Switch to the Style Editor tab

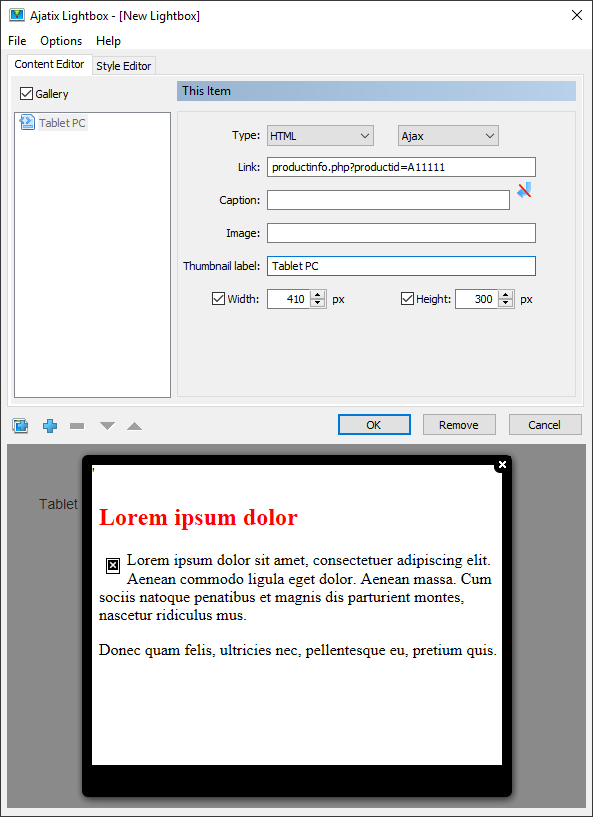(x=123, y=66)
